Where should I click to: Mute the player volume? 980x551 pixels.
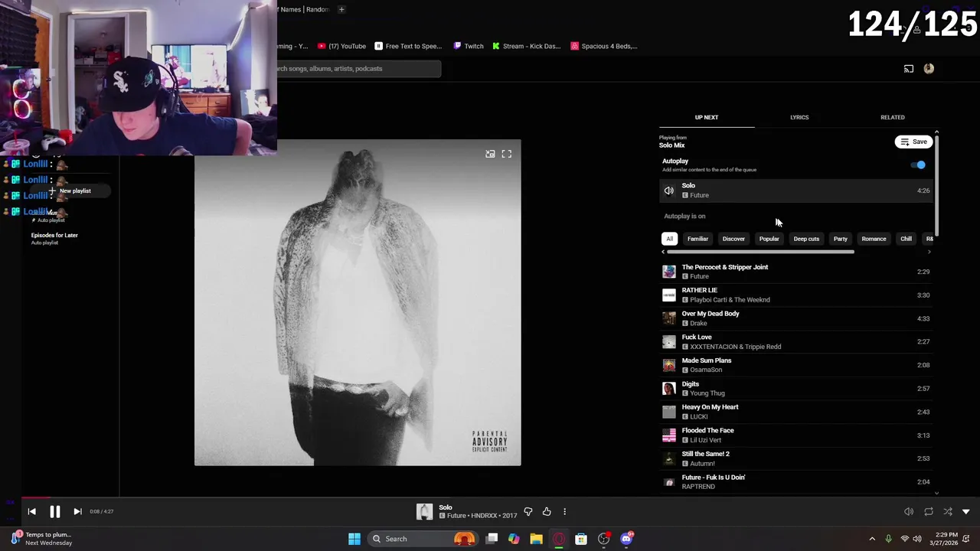point(909,511)
